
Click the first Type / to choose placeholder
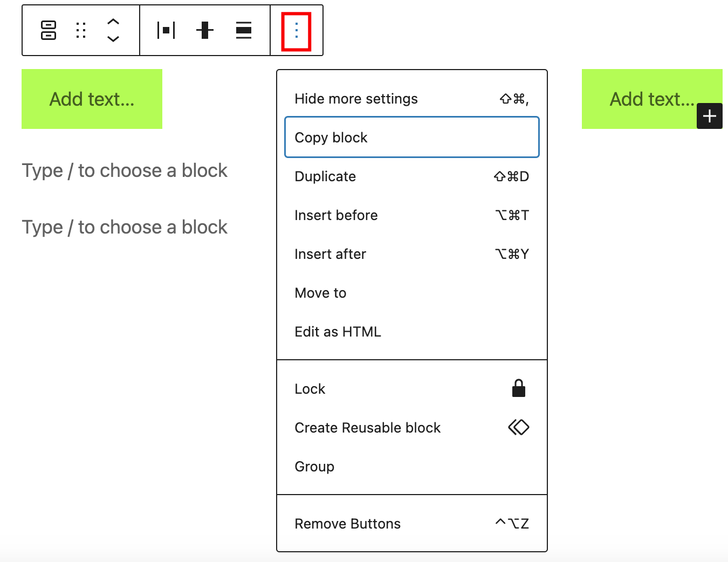point(125,170)
